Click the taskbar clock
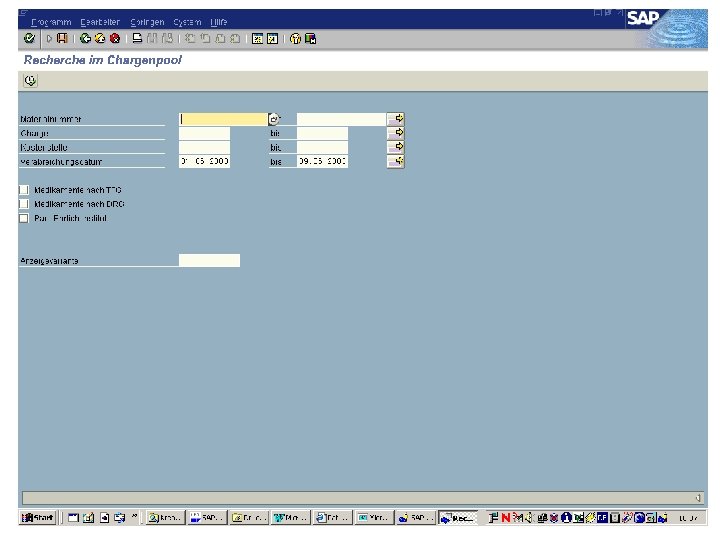 [688, 518]
